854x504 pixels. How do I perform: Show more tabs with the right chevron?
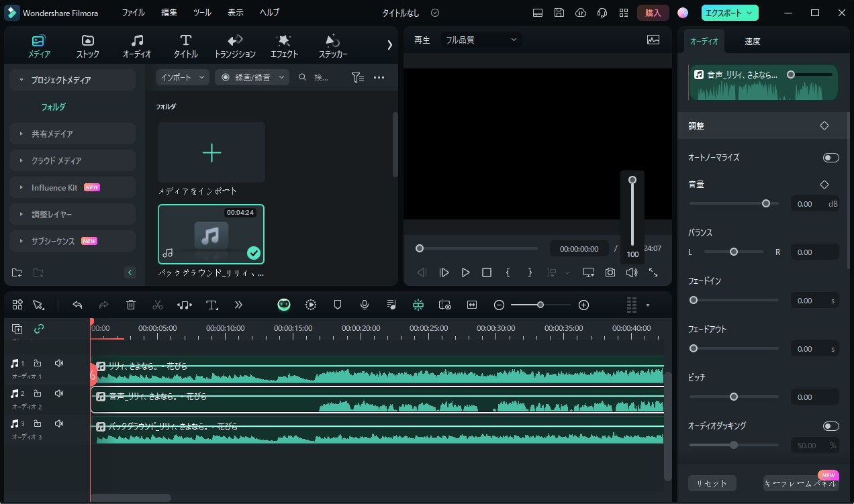[389, 45]
